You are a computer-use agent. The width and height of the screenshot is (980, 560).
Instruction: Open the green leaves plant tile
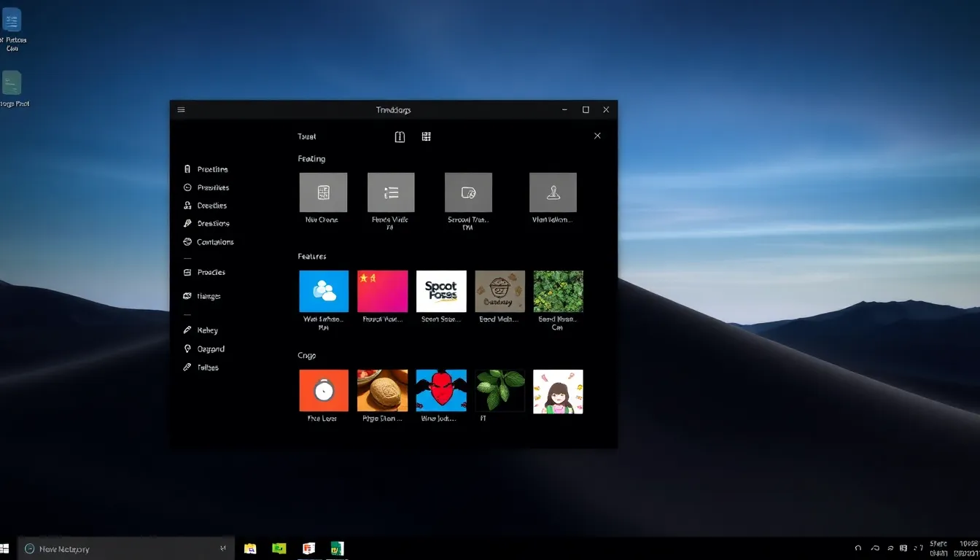pos(500,391)
